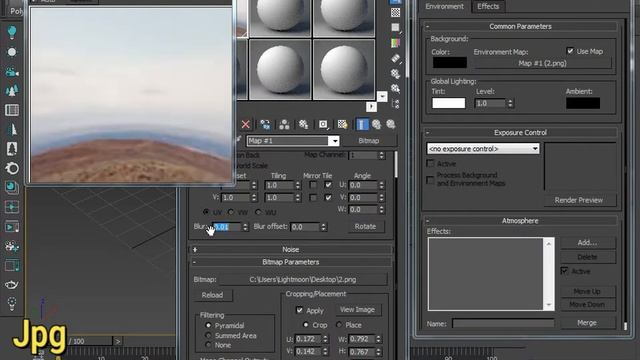Click the Put to Library icon
The image size is (640, 360).
(x=303, y=124)
